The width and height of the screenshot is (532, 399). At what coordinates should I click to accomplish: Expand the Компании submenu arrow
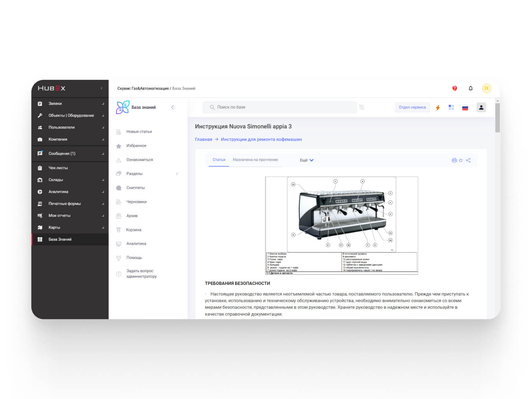(x=103, y=139)
